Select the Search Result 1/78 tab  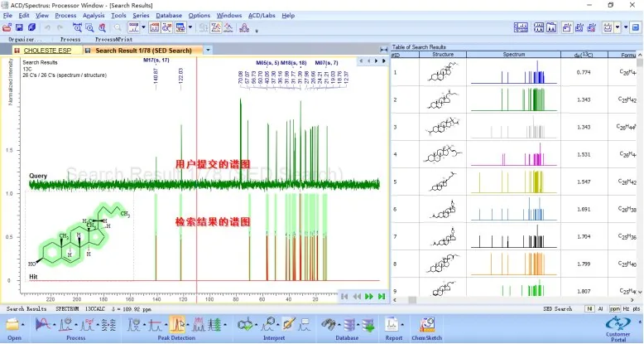click(x=143, y=51)
